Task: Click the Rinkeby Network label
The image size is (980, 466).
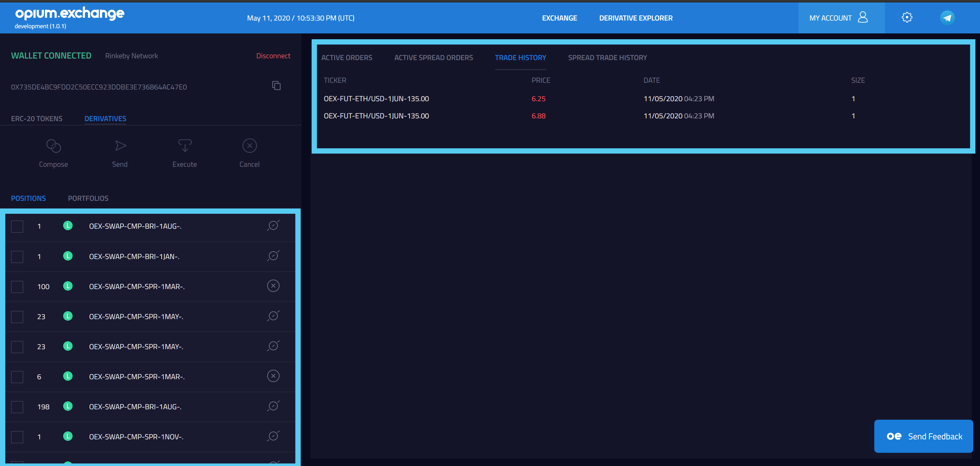Action: (131, 55)
